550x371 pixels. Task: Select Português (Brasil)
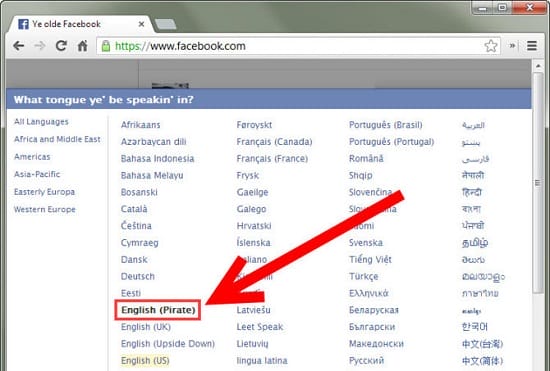386,125
